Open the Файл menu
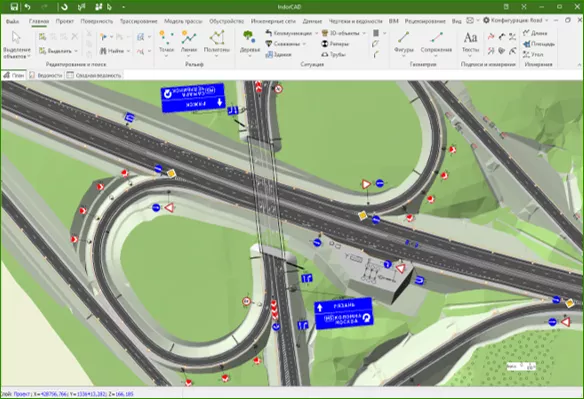 click(12, 21)
